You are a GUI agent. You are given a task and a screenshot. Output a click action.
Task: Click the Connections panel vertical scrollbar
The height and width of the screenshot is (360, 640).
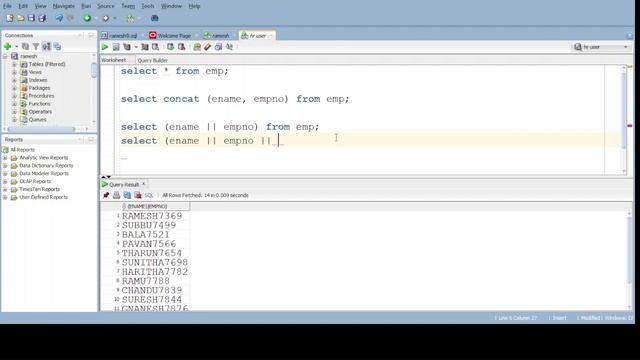click(94, 70)
